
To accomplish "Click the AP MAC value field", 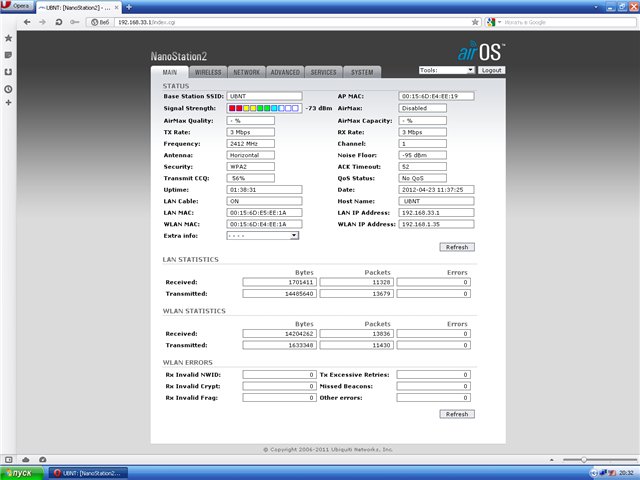I will click(436, 96).
